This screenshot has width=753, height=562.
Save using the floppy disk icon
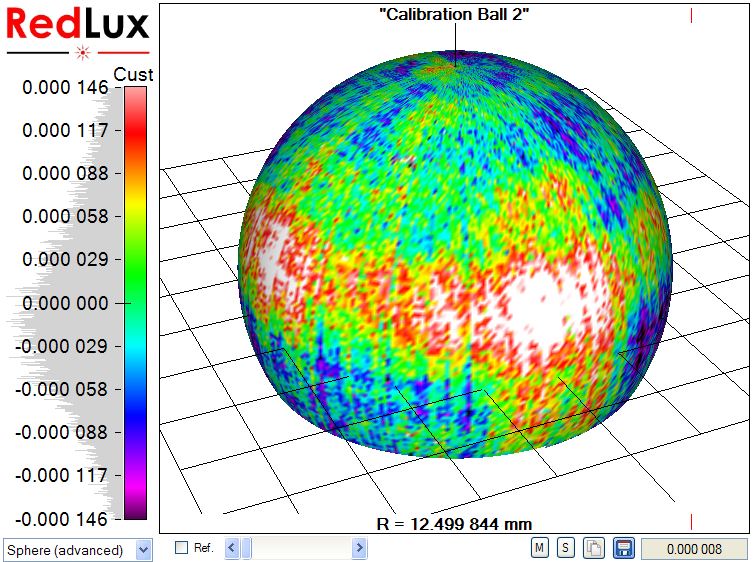pos(623,548)
